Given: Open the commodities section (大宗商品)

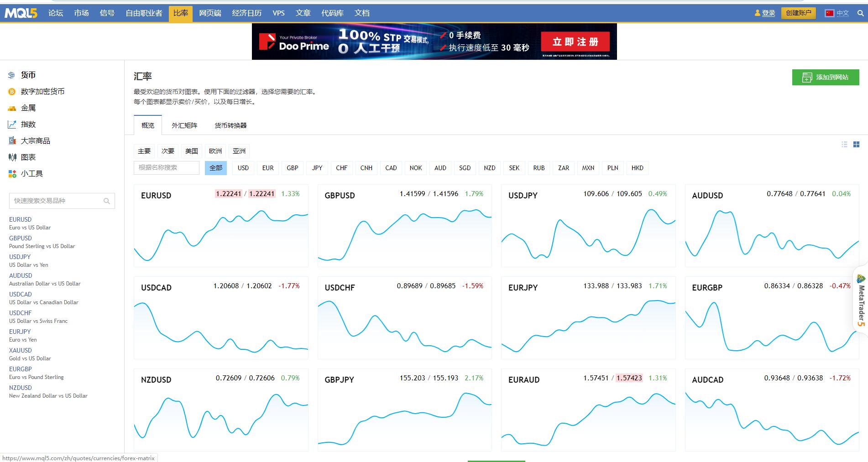Looking at the screenshot, I should pos(35,141).
